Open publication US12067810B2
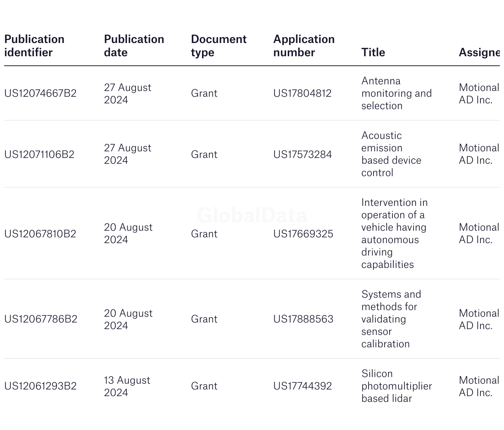 pyautogui.click(x=40, y=234)
